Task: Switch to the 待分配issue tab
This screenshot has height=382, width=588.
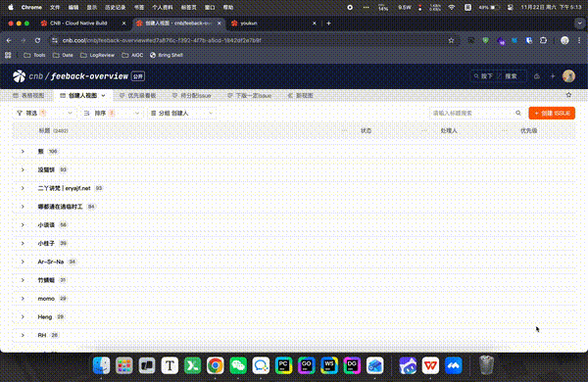Action: point(192,96)
